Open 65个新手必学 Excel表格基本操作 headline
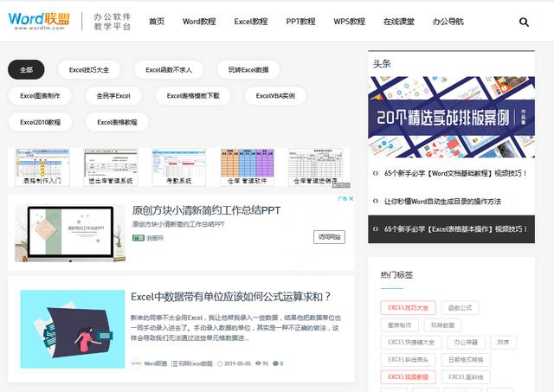The image size is (554, 392). pyautogui.click(x=451, y=229)
